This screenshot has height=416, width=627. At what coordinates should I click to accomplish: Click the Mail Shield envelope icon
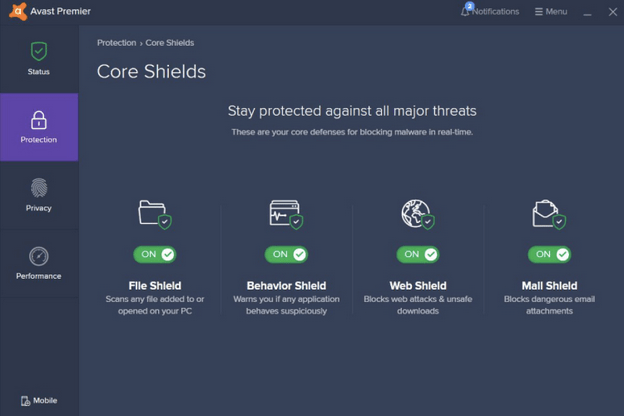[x=549, y=214]
